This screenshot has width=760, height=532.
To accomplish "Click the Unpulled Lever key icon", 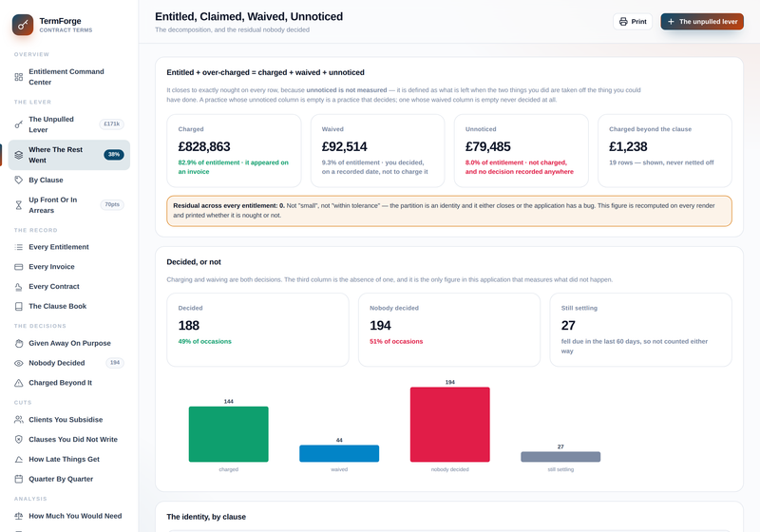I will click(18, 124).
